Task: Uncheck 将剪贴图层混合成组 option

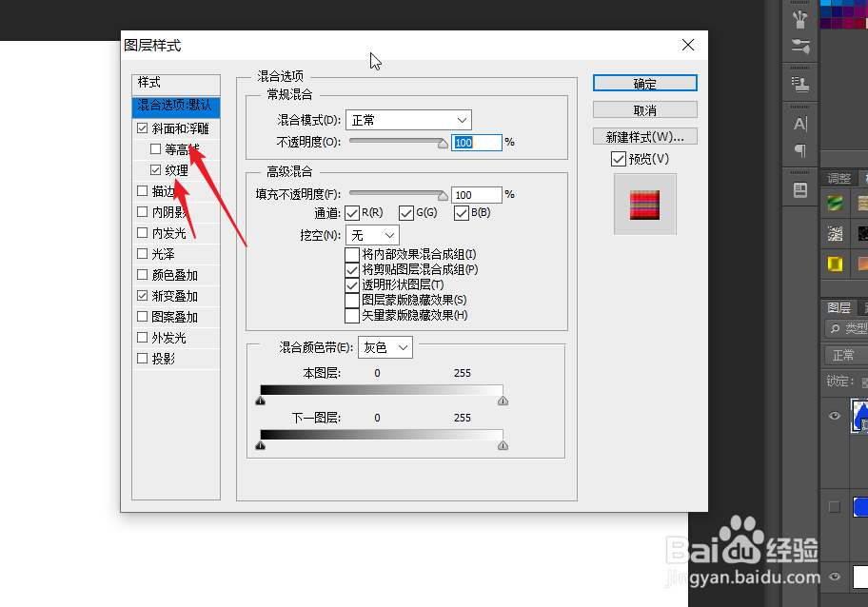Action: click(x=352, y=270)
